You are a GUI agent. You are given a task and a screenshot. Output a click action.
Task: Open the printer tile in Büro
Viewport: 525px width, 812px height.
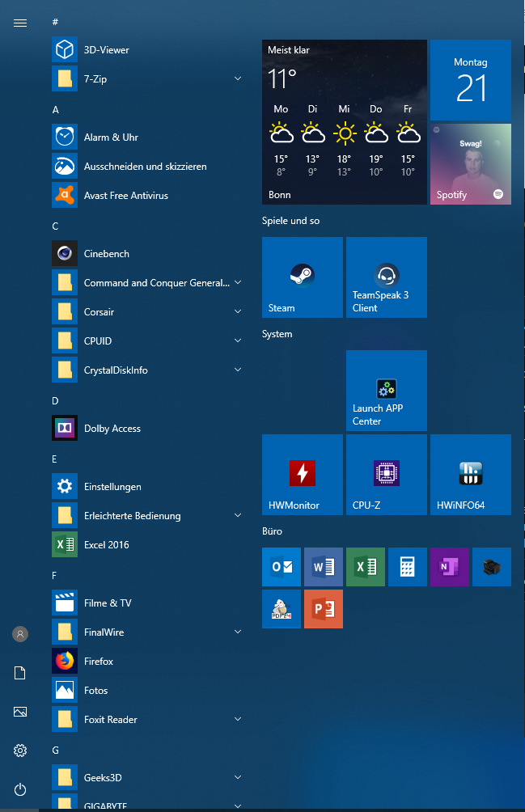[492, 567]
